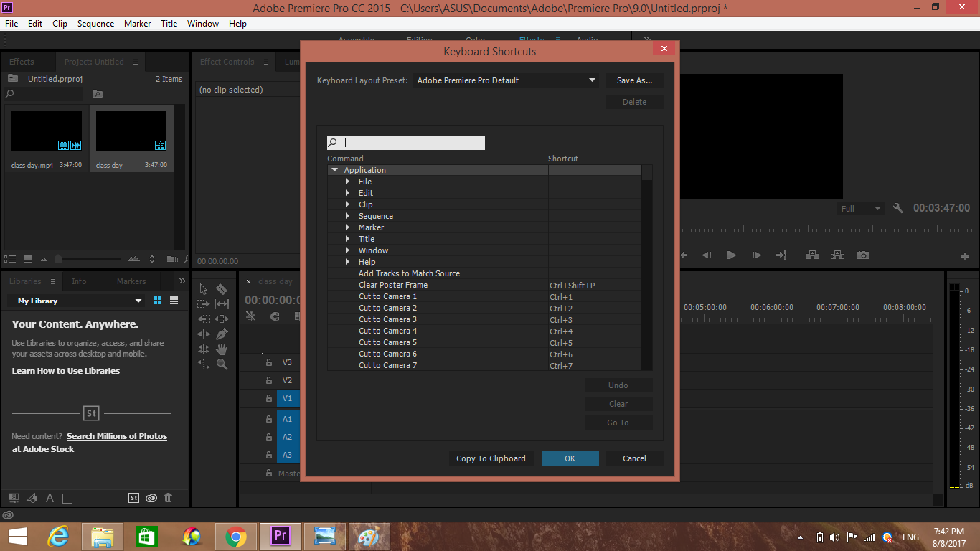980x551 pixels.
Task: Expand the Edit shortcuts group
Action: tap(348, 193)
